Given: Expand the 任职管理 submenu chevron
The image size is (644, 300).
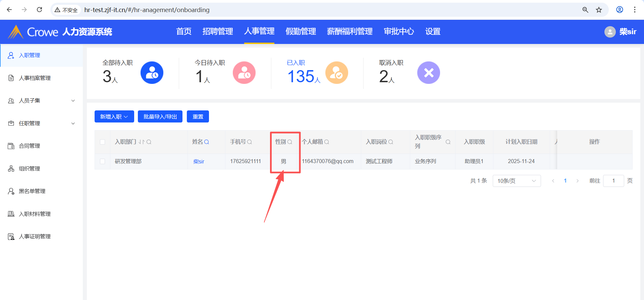Looking at the screenshot, I should [x=73, y=123].
